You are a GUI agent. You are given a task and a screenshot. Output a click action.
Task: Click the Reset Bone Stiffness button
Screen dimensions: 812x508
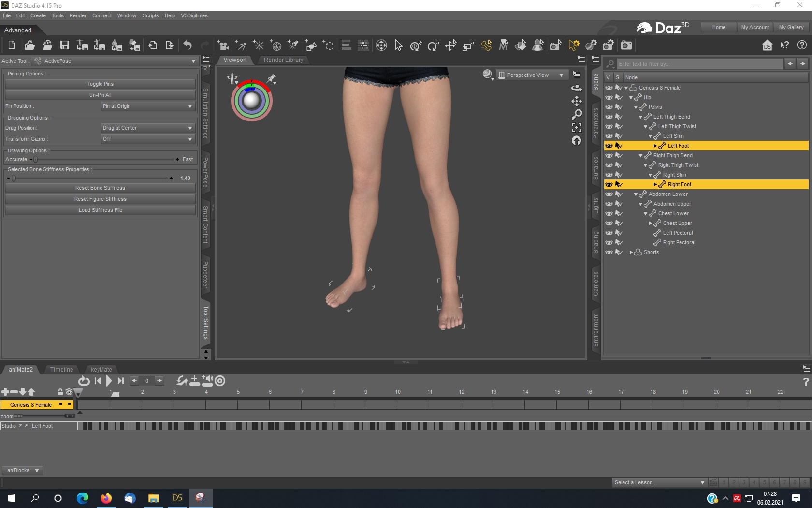(x=100, y=188)
